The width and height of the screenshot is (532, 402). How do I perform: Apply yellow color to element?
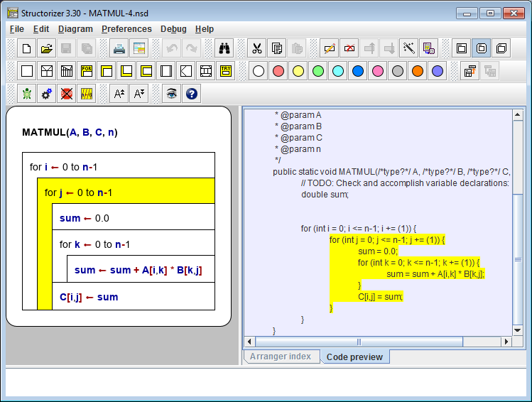point(298,71)
